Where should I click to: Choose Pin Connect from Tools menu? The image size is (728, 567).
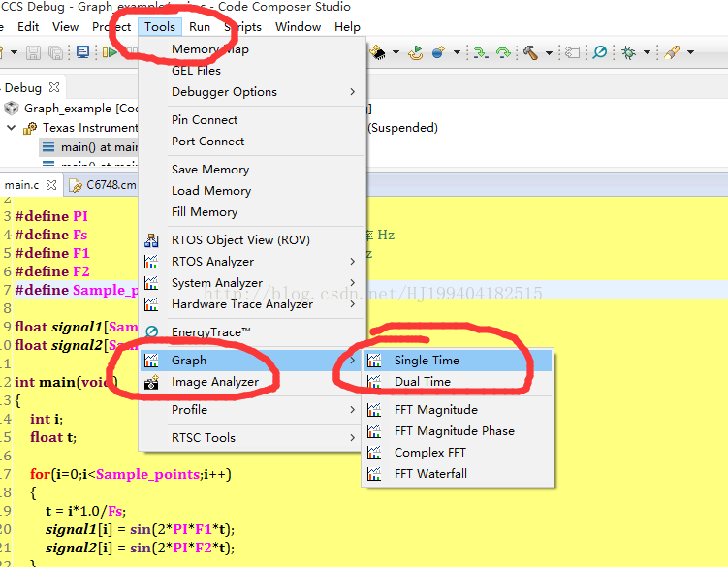pos(252,120)
